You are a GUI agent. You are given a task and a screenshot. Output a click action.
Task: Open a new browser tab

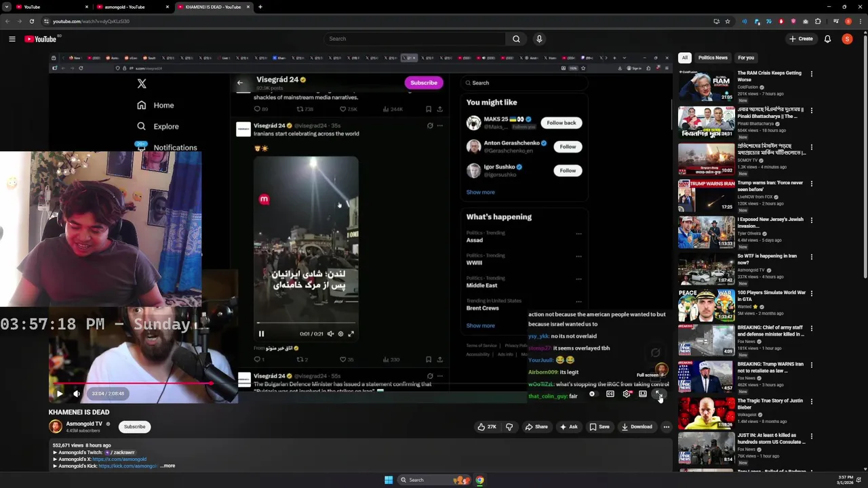click(260, 7)
